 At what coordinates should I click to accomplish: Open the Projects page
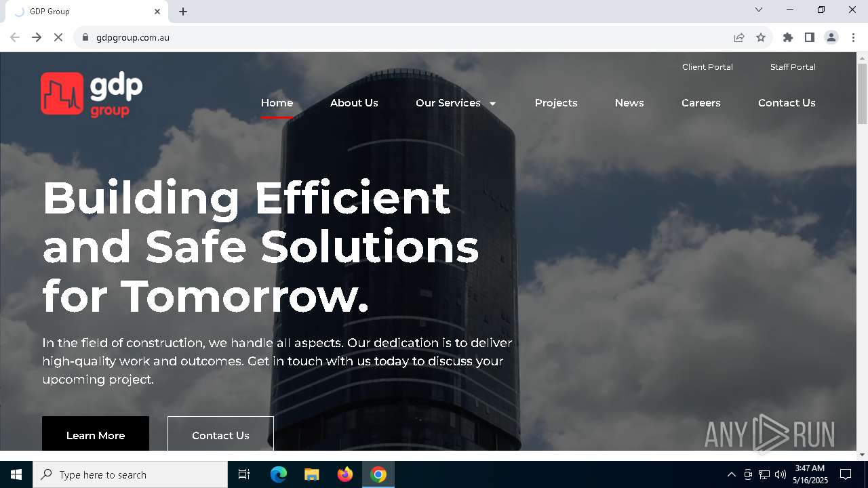[556, 103]
